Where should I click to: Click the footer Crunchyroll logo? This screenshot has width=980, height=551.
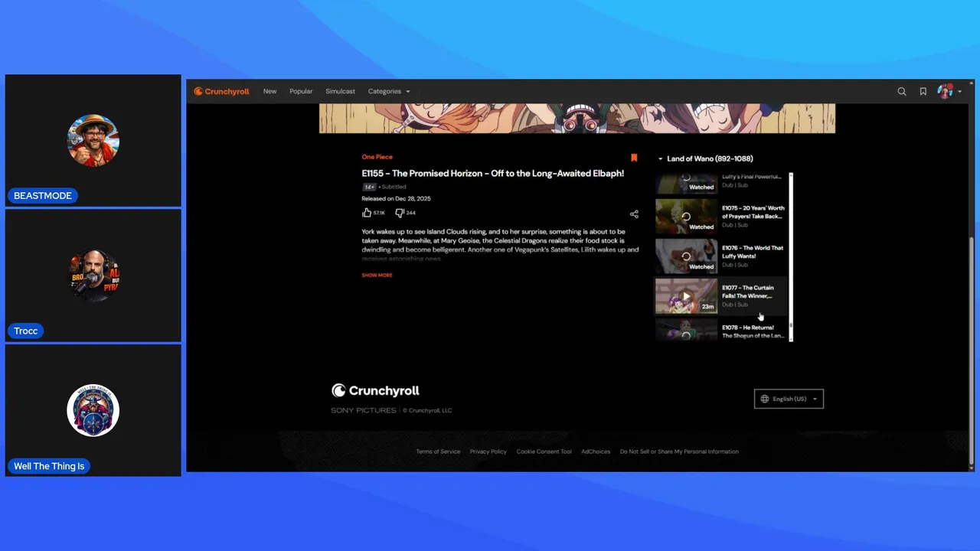tap(375, 390)
